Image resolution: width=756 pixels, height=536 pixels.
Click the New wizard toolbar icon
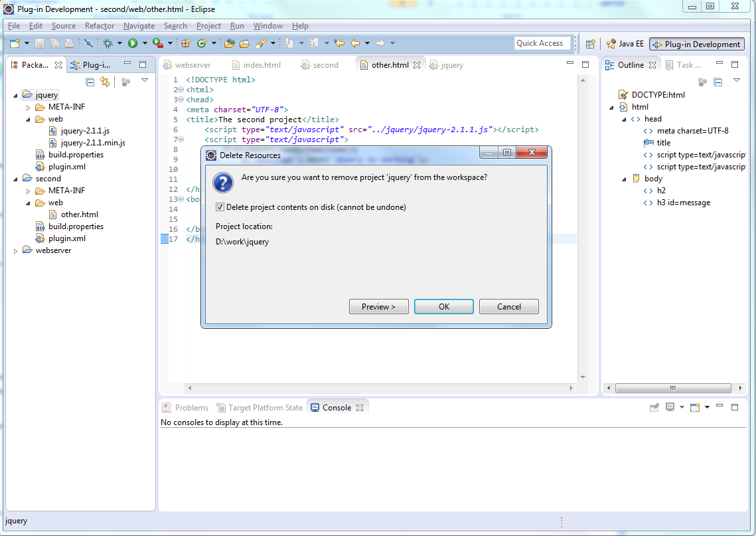15,43
